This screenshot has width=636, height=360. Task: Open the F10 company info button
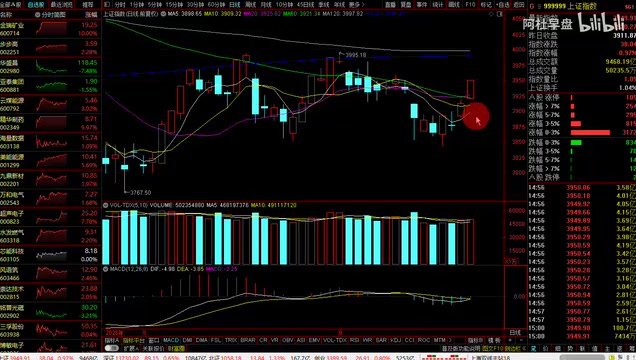[x=470, y=4]
